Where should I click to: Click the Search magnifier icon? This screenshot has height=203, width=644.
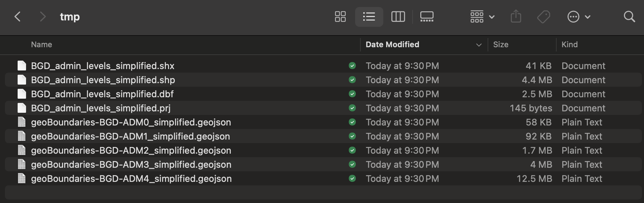629,17
